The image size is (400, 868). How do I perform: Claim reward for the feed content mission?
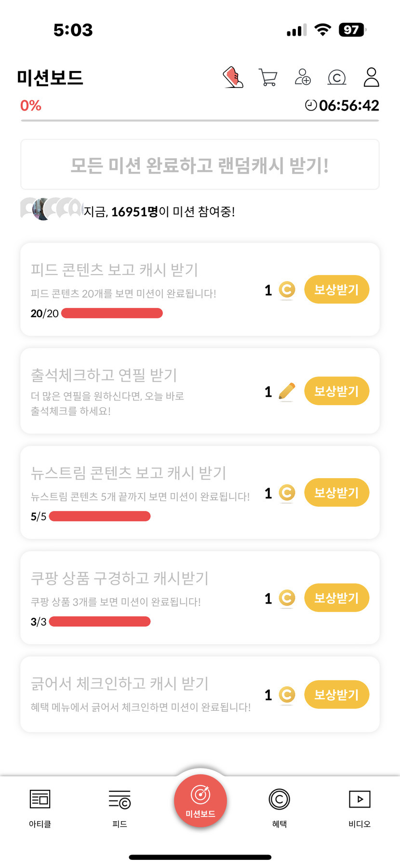point(336,290)
